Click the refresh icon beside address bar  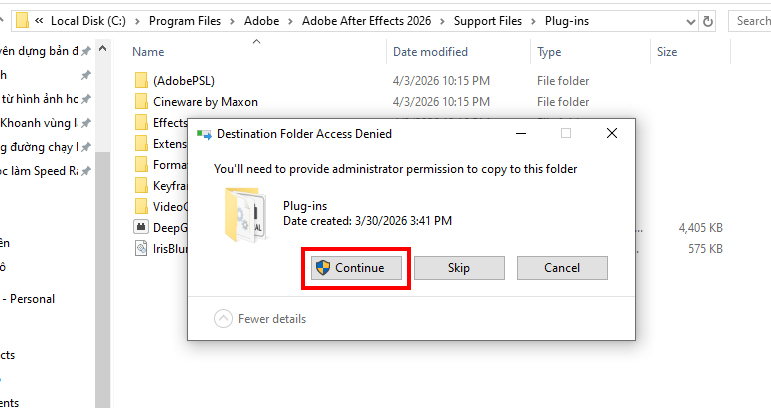coord(709,20)
